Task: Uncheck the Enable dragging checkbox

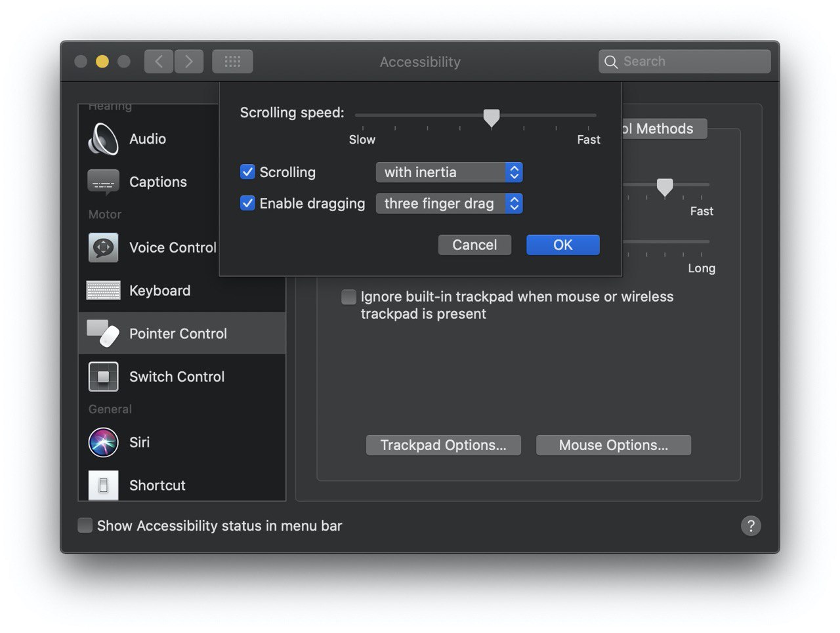Action: (247, 203)
